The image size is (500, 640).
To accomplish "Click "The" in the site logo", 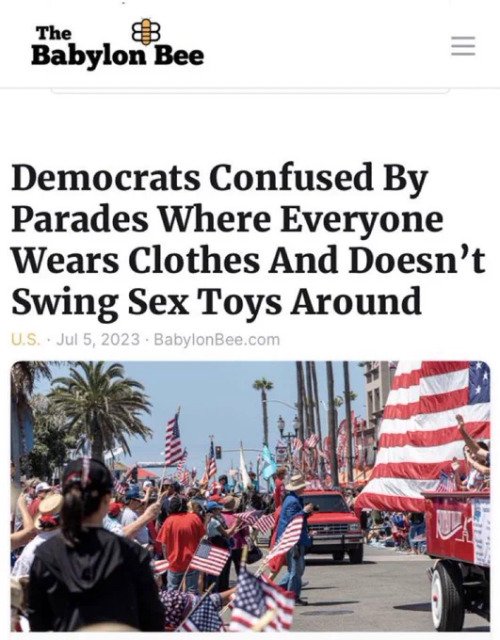I will coord(53,33).
